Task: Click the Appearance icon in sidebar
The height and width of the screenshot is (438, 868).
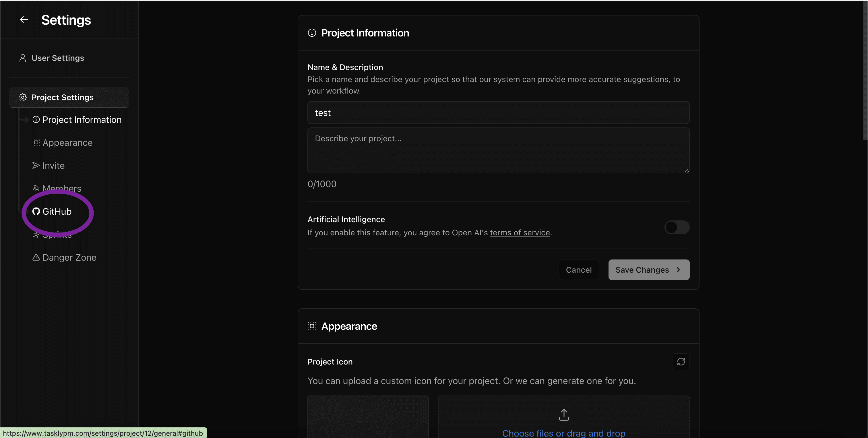Action: pos(36,142)
